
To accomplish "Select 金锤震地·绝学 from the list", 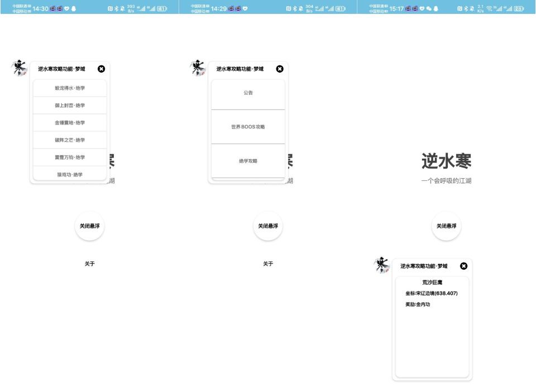I will tap(70, 123).
